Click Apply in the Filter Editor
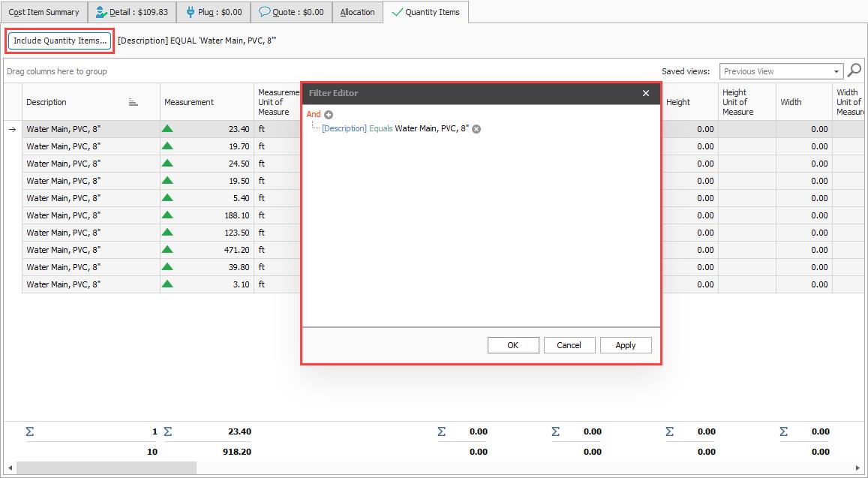The image size is (868, 478). pyautogui.click(x=625, y=345)
